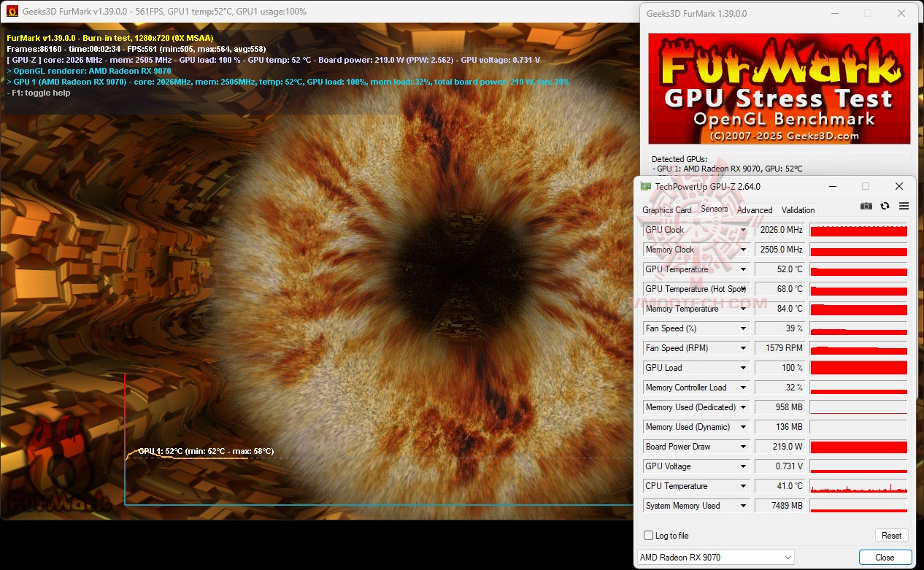The height and width of the screenshot is (570, 924).
Task: Click the 2026.0 MHz GPU clock value
Action: [x=779, y=230]
